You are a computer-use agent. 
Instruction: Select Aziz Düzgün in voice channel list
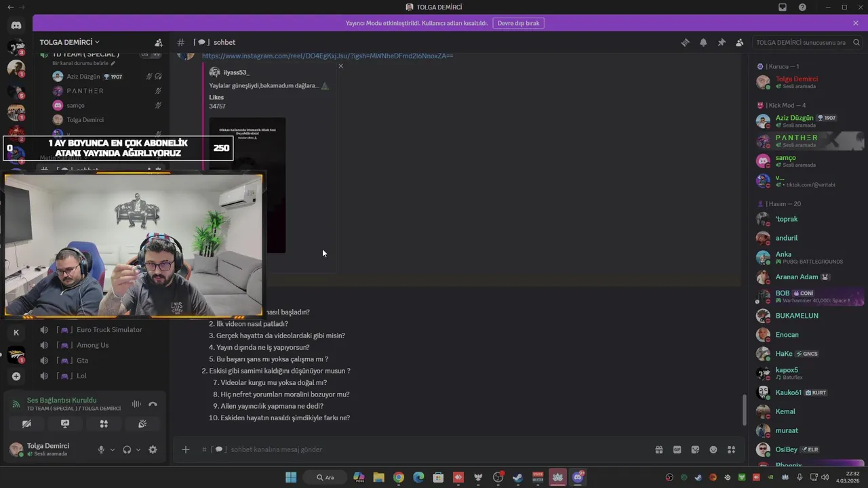coord(83,77)
